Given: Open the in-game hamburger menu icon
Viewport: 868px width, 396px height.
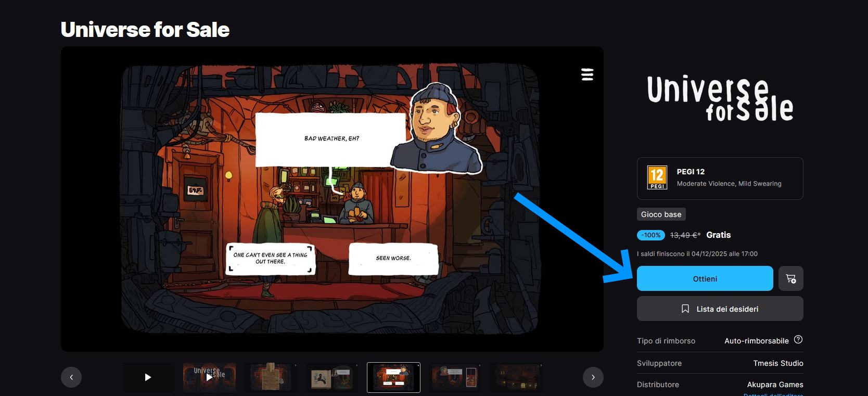Looking at the screenshot, I should click(587, 74).
